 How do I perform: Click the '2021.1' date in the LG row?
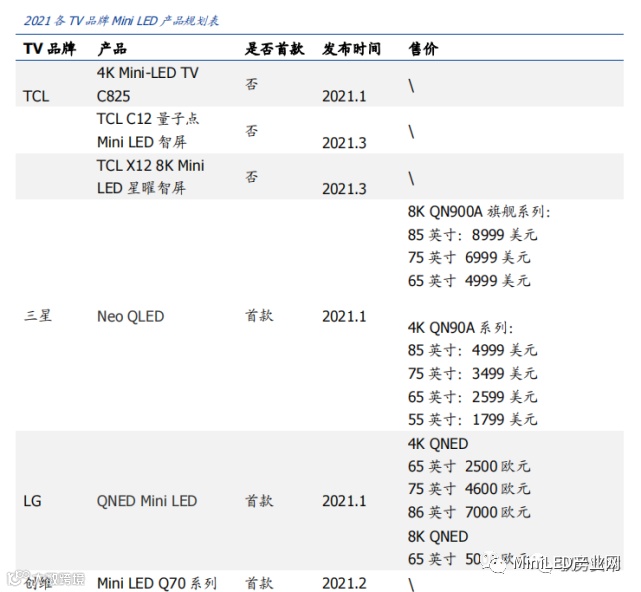(344, 501)
